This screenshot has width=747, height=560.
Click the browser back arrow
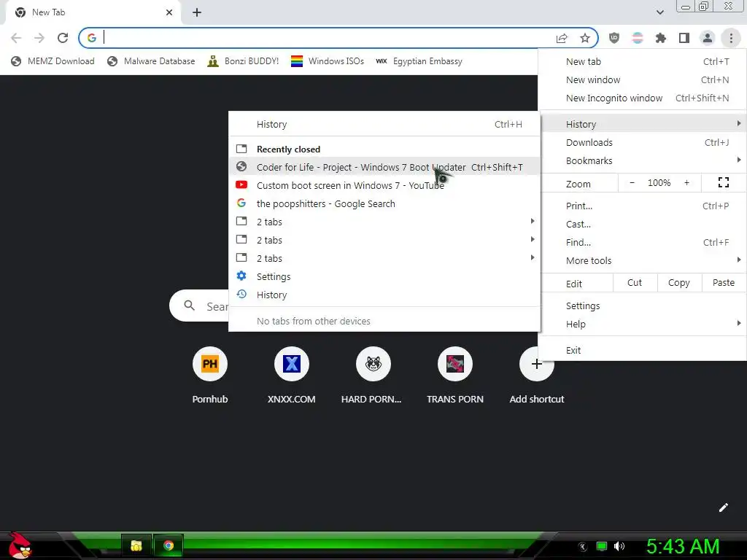pyautogui.click(x=16, y=38)
